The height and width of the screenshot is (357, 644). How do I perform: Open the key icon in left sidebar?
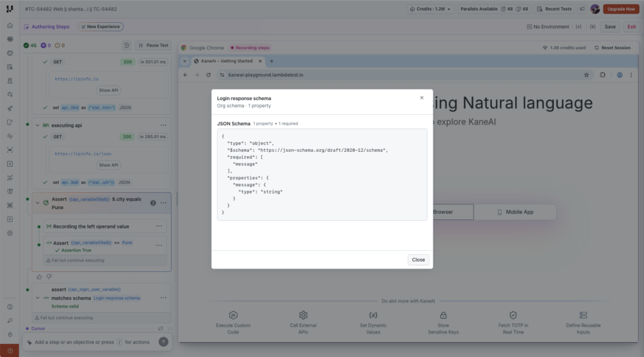tap(10, 321)
